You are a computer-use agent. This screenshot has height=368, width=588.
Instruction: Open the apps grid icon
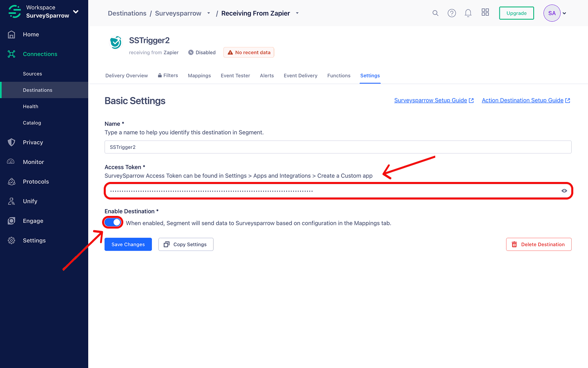pos(485,12)
